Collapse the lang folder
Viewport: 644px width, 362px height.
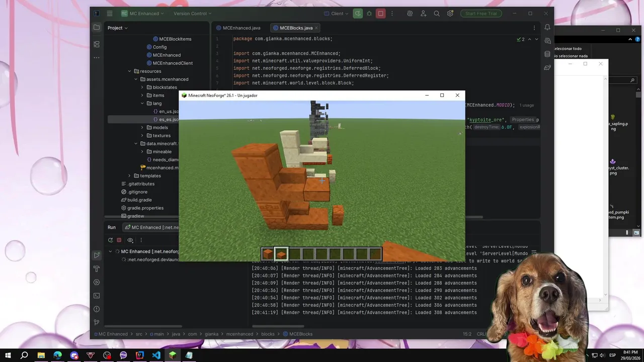click(x=142, y=103)
